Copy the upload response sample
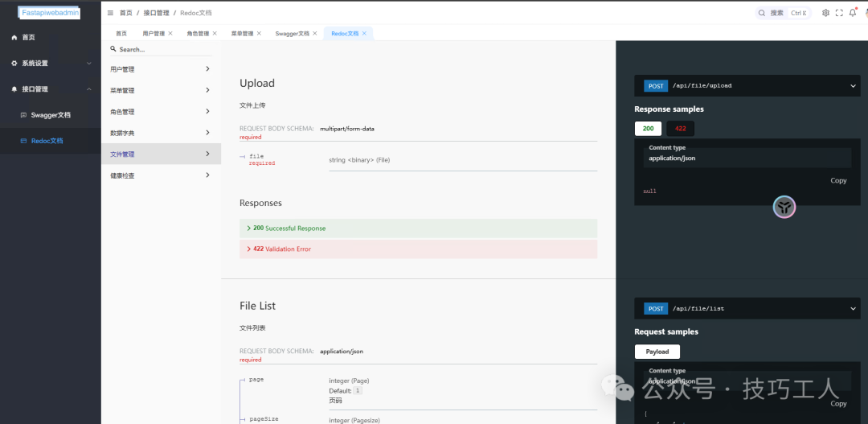 pyautogui.click(x=838, y=181)
